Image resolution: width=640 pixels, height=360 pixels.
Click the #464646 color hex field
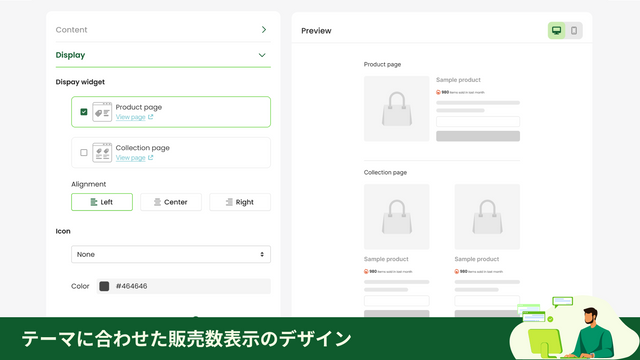[x=184, y=286]
